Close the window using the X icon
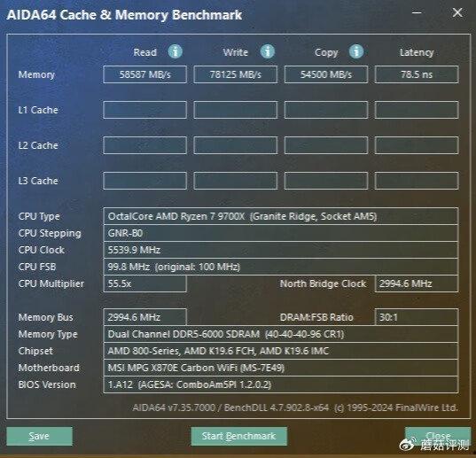Image resolution: width=476 pixels, height=458 pixels. 457,12
